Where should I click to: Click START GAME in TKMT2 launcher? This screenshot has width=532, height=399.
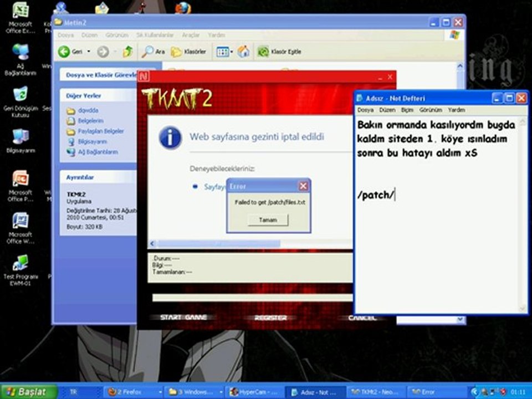(x=183, y=317)
